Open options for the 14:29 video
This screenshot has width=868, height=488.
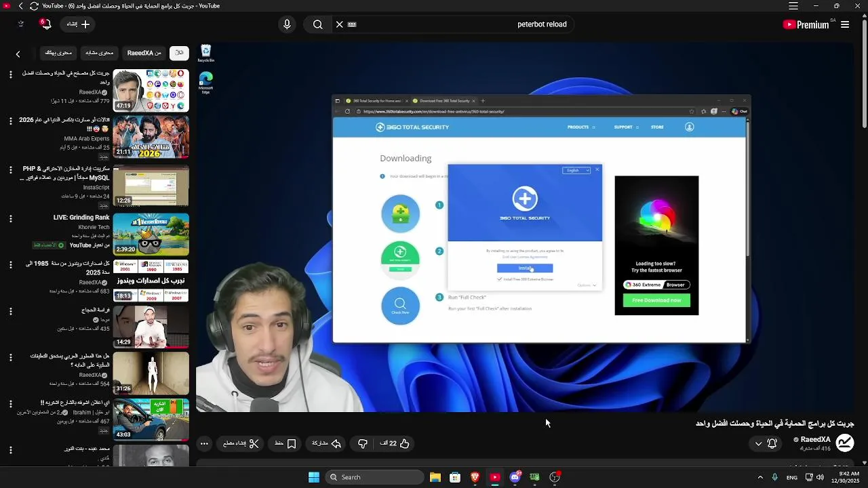pos(10,311)
